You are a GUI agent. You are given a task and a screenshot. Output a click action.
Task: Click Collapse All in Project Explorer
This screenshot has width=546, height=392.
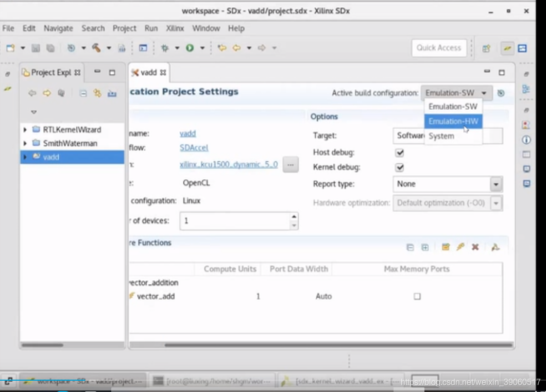coord(83,93)
